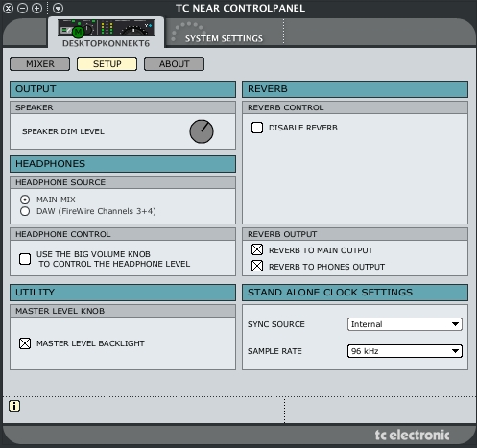Open the Sync Source dropdown

(x=405, y=324)
